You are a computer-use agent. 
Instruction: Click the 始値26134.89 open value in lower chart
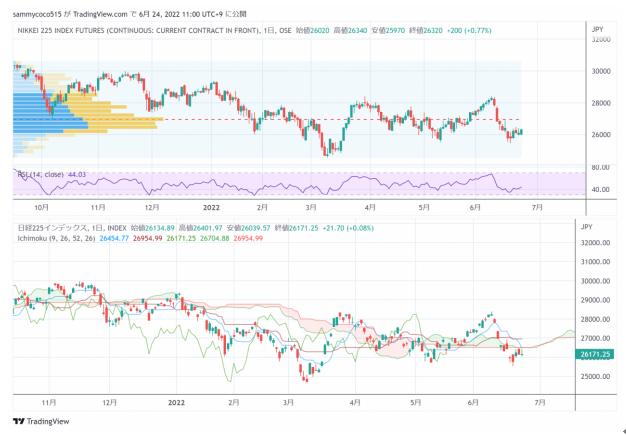(153, 228)
